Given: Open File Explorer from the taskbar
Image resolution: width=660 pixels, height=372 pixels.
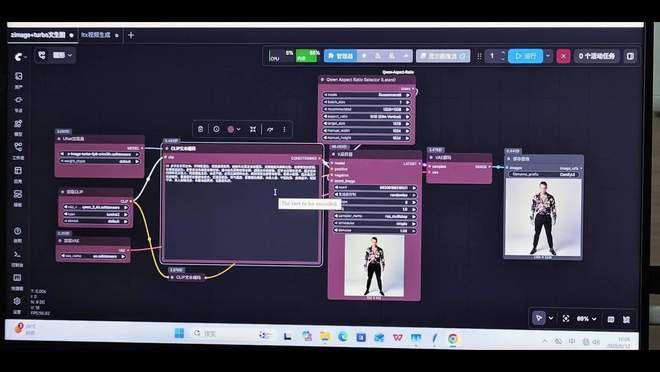Looking at the screenshot, I should [x=325, y=336].
